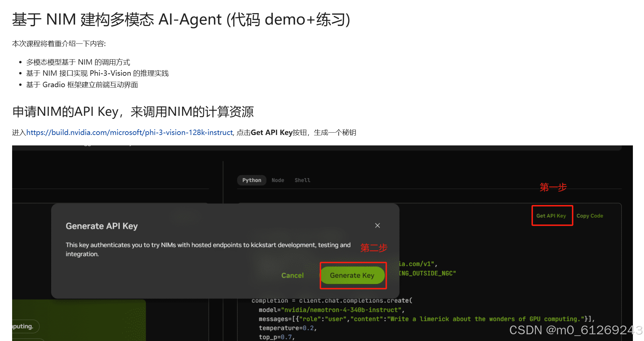Click the dialog description about NIMs authentication
This screenshot has width=644, height=341.
pyautogui.click(x=208, y=249)
